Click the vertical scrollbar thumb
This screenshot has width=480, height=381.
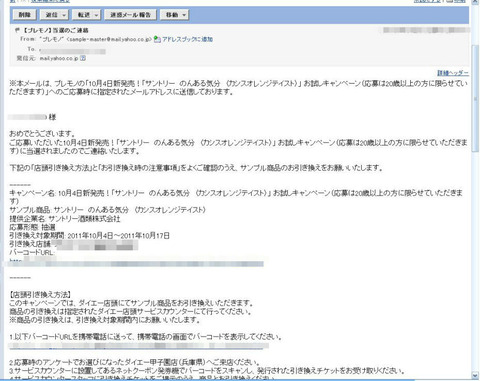click(475, 98)
